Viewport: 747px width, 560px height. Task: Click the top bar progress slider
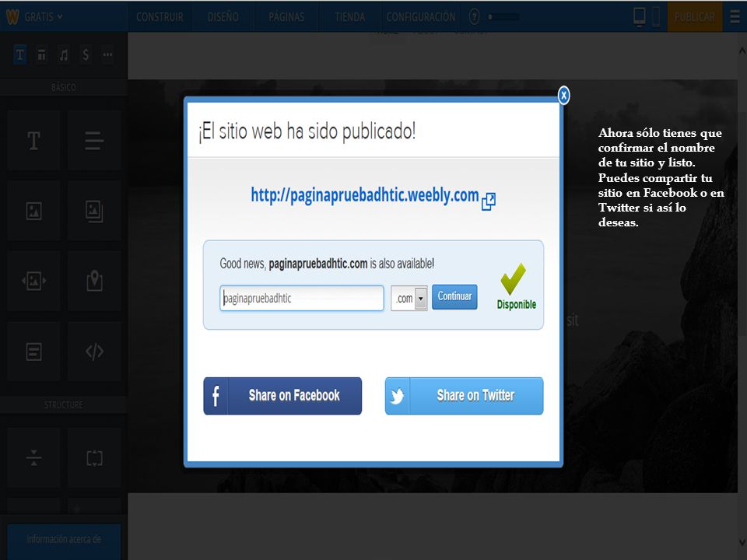pos(503,17)
